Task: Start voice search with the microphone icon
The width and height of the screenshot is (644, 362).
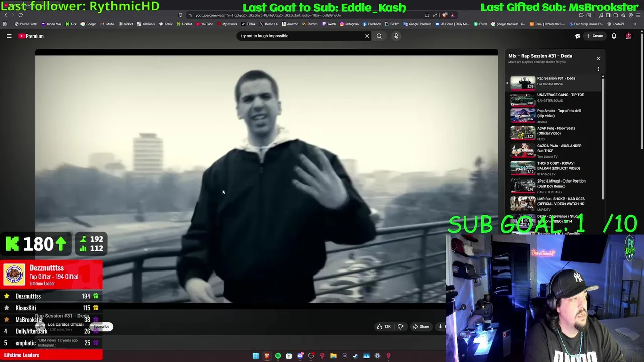Action: [396, 36]
